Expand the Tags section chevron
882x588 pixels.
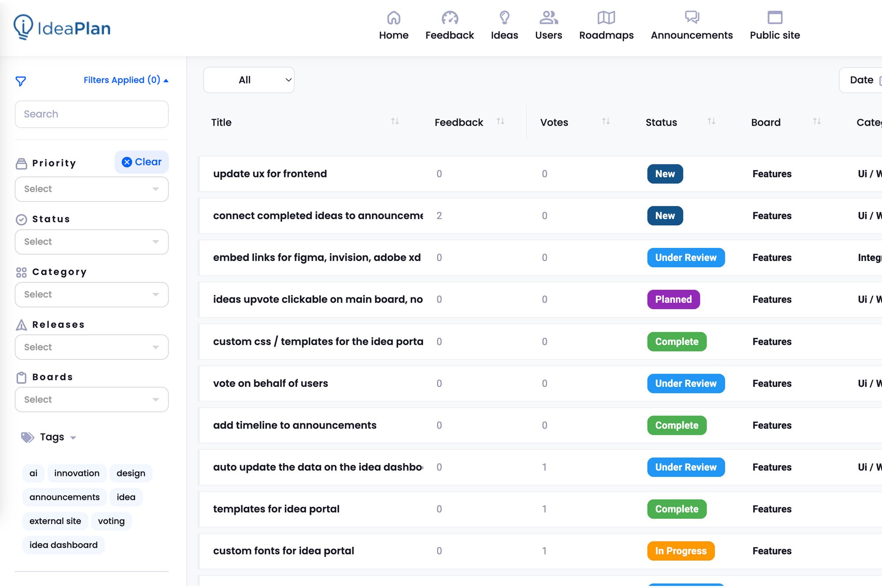click(x=74, y=438)
